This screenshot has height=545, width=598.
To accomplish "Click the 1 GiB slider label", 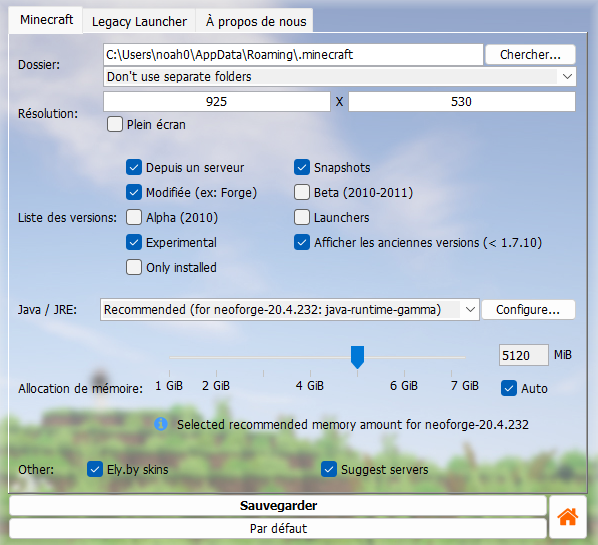I will coord(169,386).
